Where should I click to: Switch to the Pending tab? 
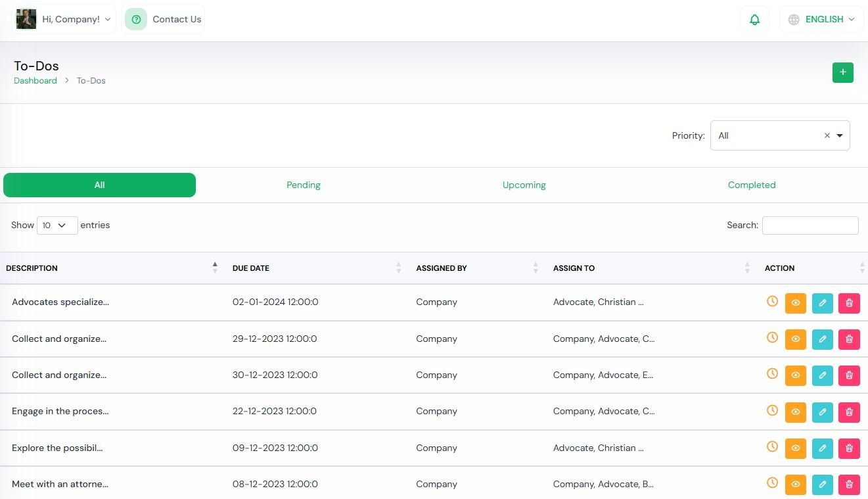click(304, 185)
